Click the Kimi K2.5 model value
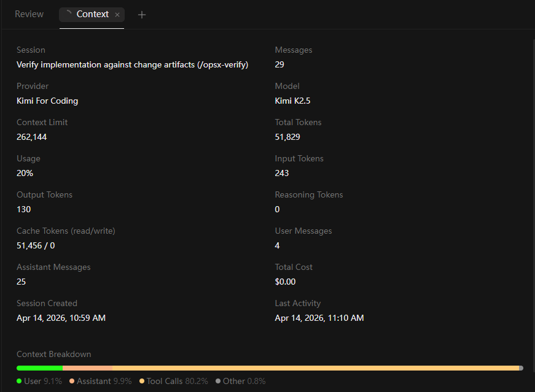 click(x=293, y=101)
